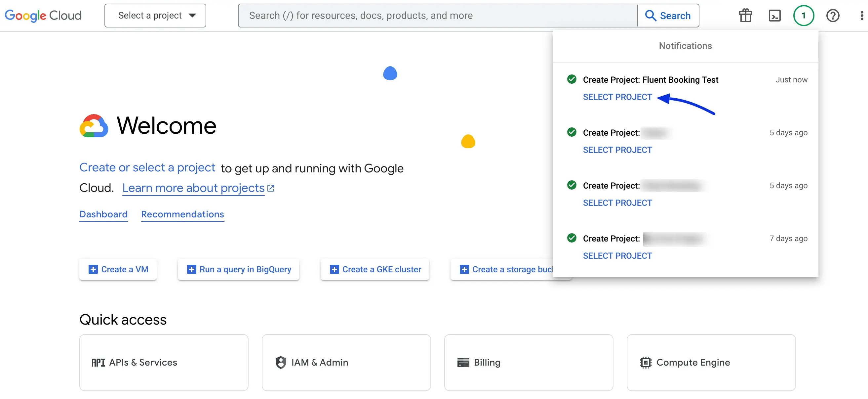Toggle the notifications badge showing 1
The height and width of the screenshot is (399, 868).
804,16
